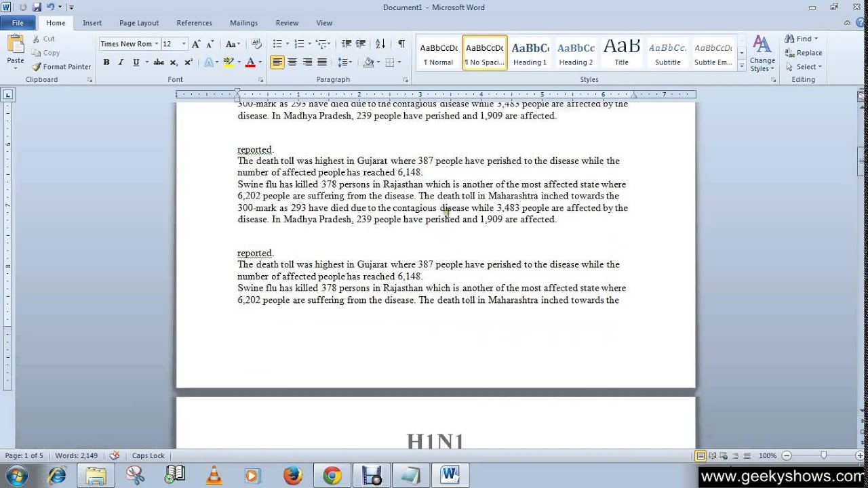Screen dimensions: 868x488
Task: Toggle Underline formatting
Action: (x=136, y=62)
